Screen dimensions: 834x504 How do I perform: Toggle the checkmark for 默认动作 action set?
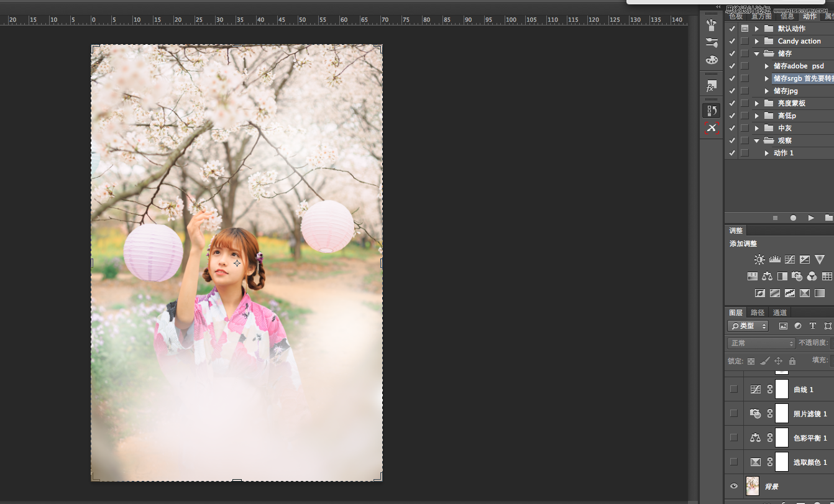pos(732,29)
